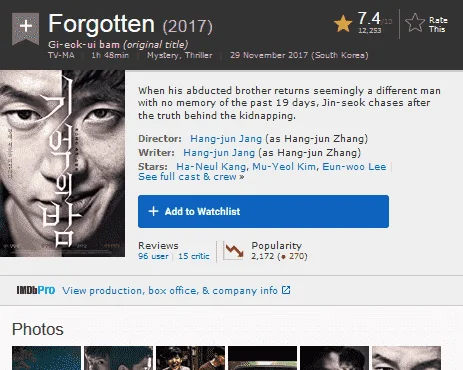Viewport: 463px width, 370px height.
Task: Click the IMDbPro logo
Action: (x=36, y=290)
